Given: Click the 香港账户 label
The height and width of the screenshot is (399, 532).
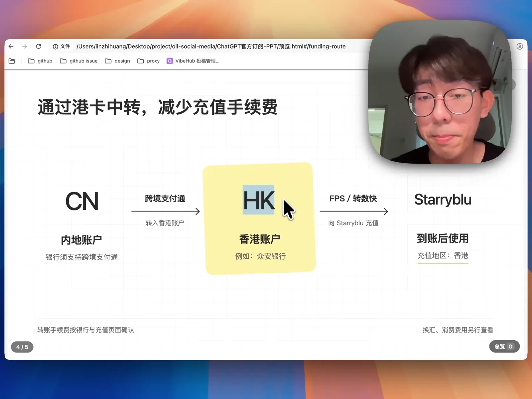Looking at the screenshot, I should (260, 239).
